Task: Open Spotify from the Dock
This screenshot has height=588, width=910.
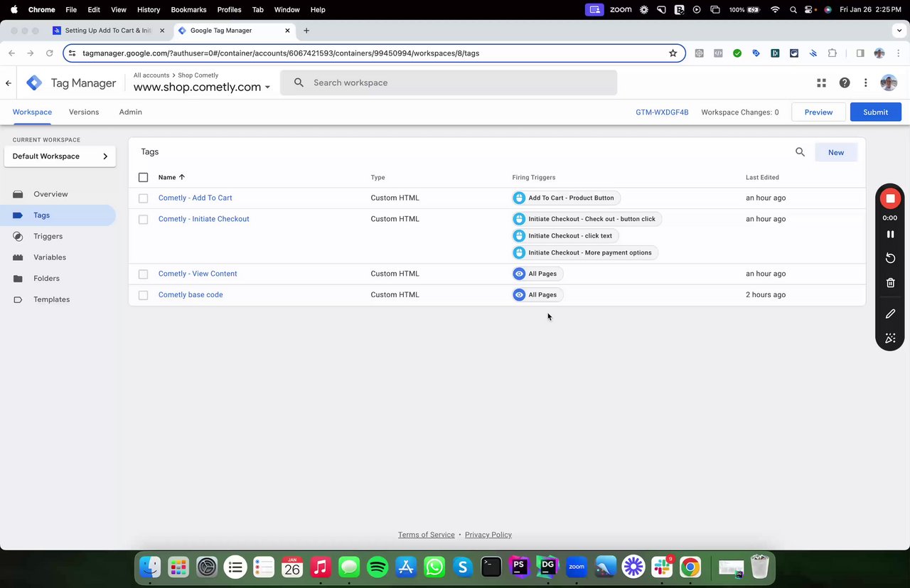Action: click(x=378, y=567)
